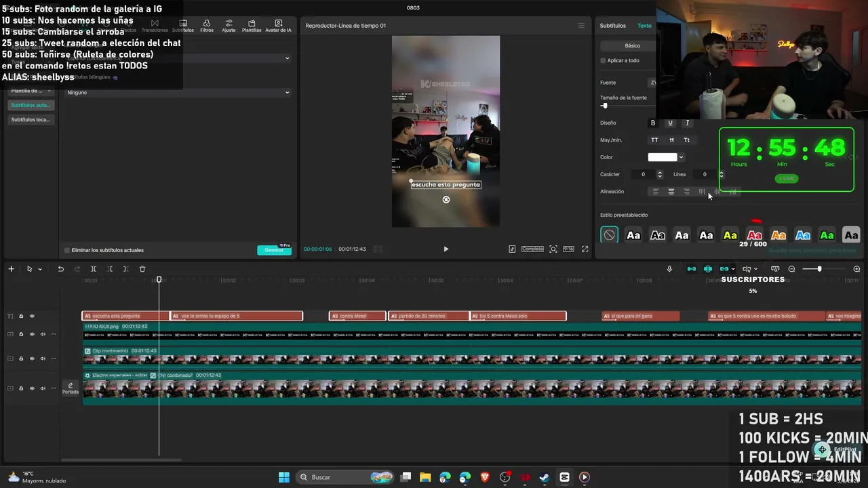Open the Ninguno bilingual subtitles dropdown

pyautogui.click(x=178, y=92)
